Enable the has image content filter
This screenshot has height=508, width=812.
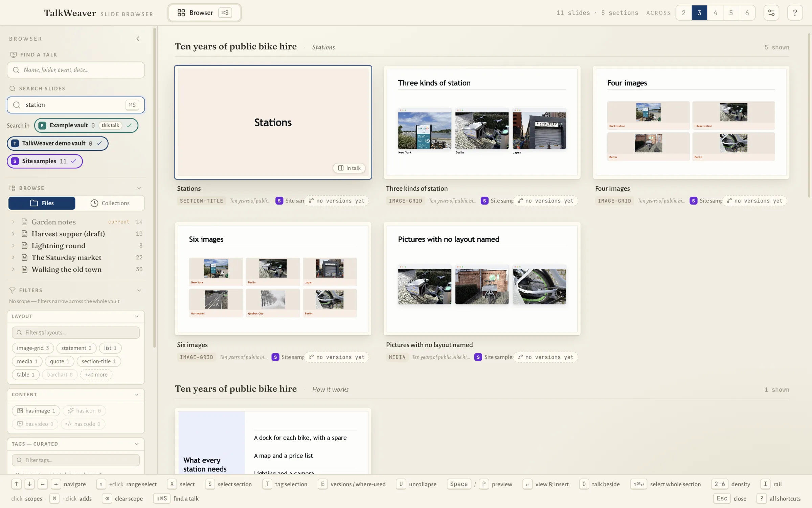tap(36, 411)
